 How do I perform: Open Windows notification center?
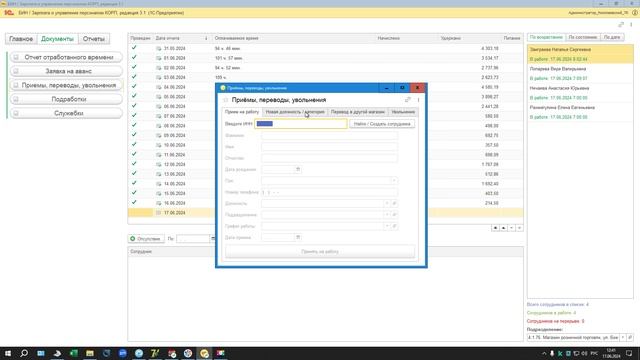pos(629,353)
